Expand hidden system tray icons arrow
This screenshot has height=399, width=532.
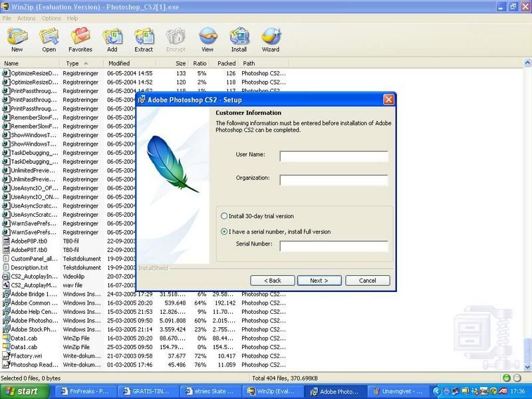[x=437, y=392]
